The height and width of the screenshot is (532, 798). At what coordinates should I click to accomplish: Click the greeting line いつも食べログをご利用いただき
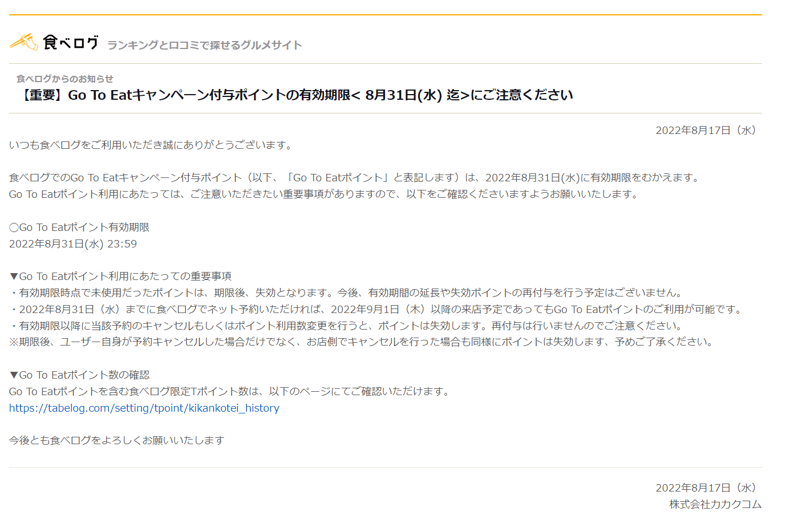click(152, 145)
